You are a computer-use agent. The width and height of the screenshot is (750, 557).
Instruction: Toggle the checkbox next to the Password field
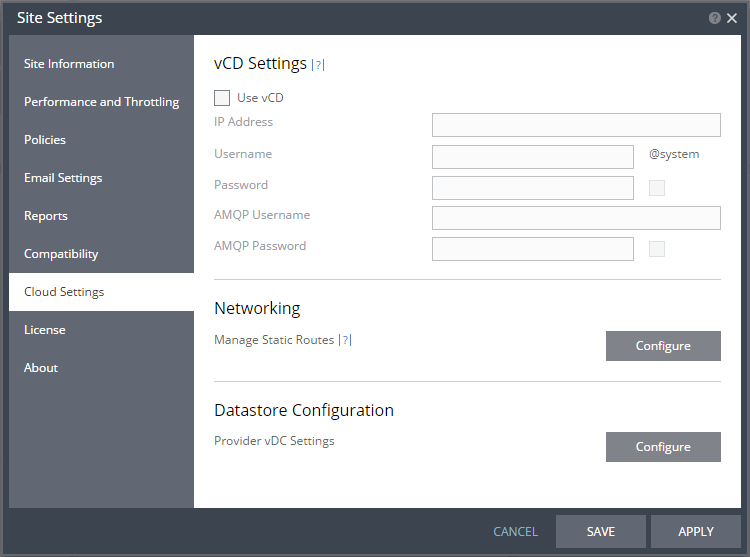[x=657, y=188]
